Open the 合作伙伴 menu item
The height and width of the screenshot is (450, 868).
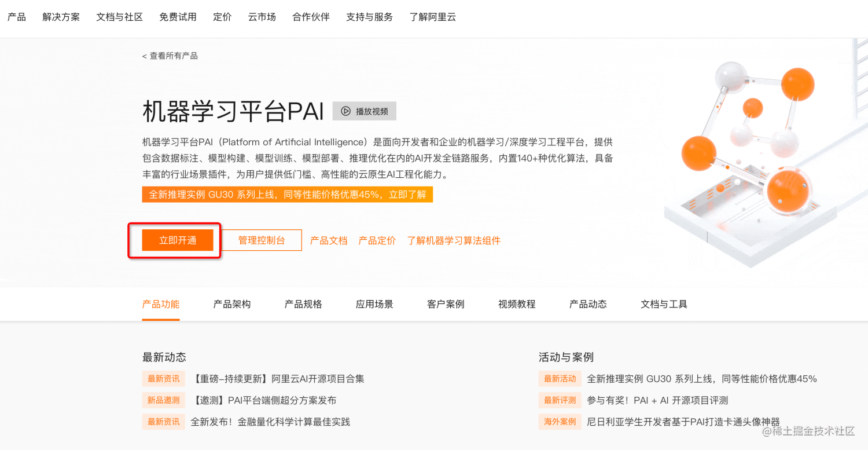(x=311, y=17)
